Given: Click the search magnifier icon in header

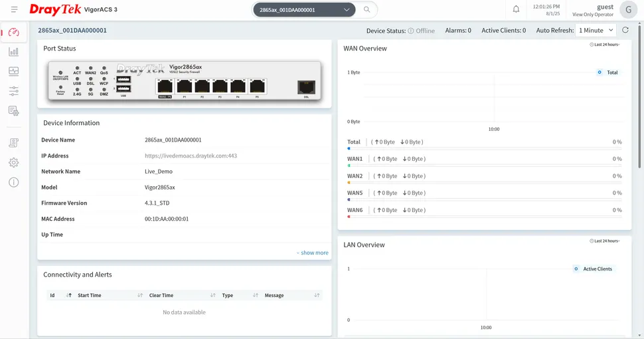Looking at the screenshot, I should [366, 10].
